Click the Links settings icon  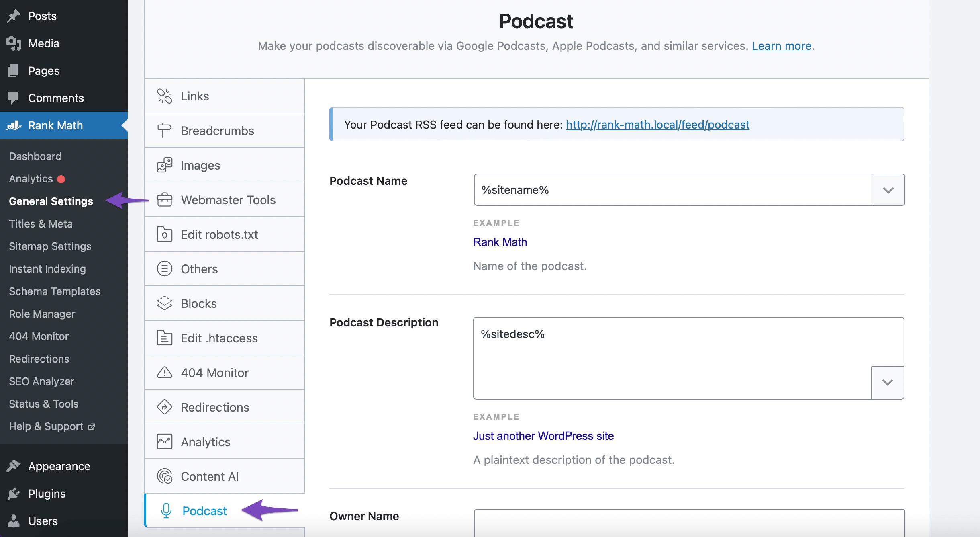pyautogui.click(x=164, y=96)
